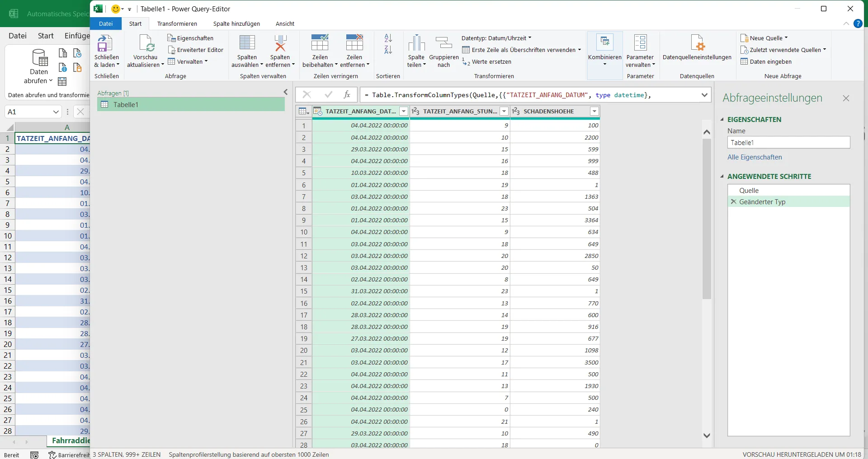Open the help question mark icon
This screenshot has width=868, height=459.
pos(858,23)
